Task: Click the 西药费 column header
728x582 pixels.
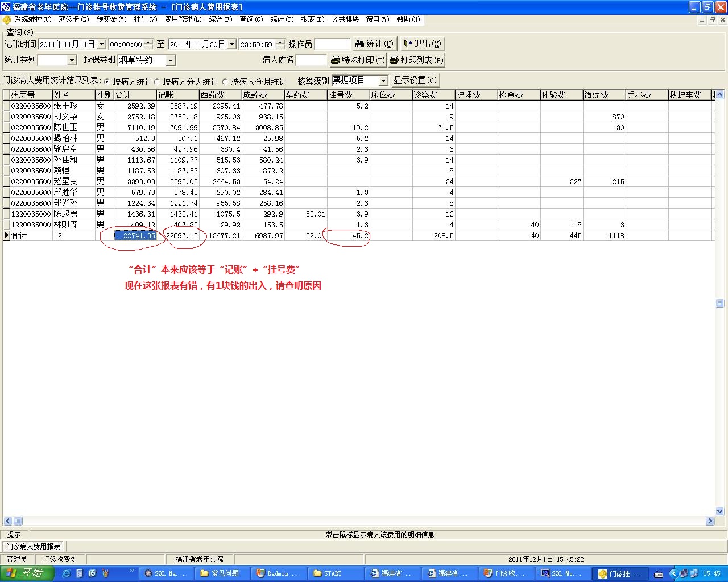Action: (x=220, y=95)
